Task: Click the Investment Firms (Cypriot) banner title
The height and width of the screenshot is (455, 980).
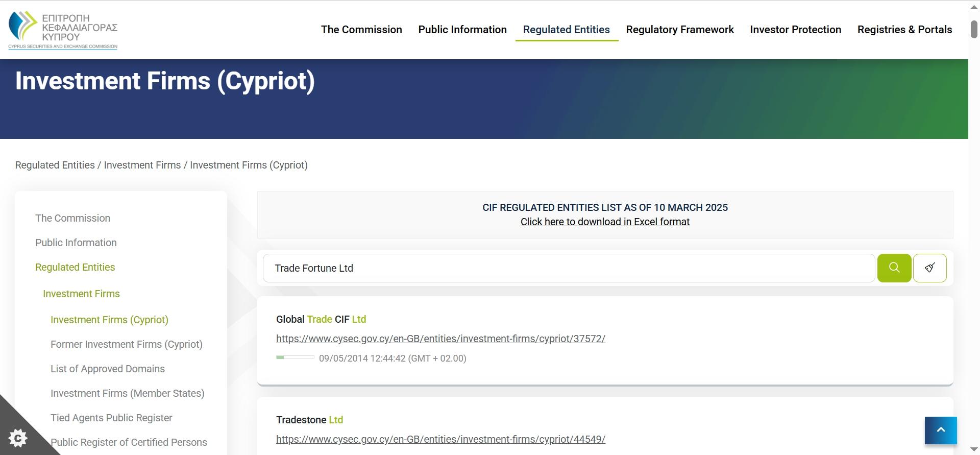Action: pyautogui.click(x=165, y=81)
